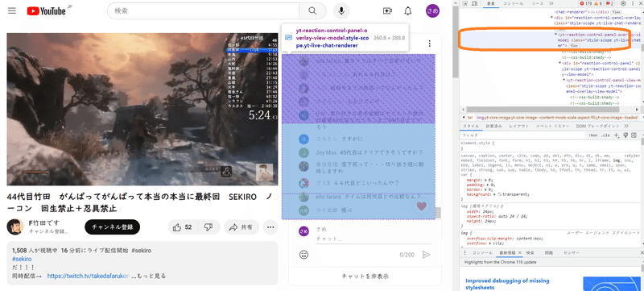Toggle rendering emulation paintbrush icon
The width and height of the screenshot is (644, 291).
pyautogui.click(x=625, y=135)
